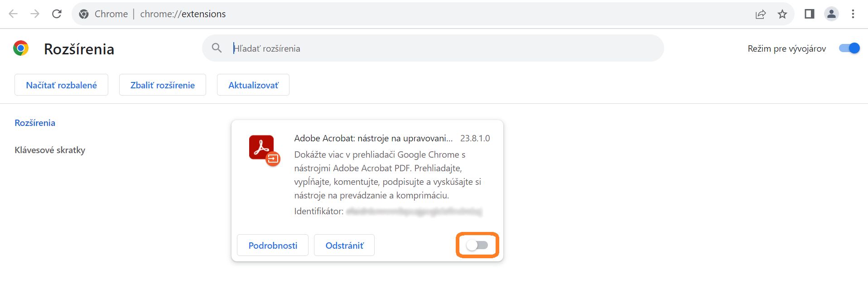Disable Režim pre vývojárov toggle

pyautogui.click(x=849, y=48)
